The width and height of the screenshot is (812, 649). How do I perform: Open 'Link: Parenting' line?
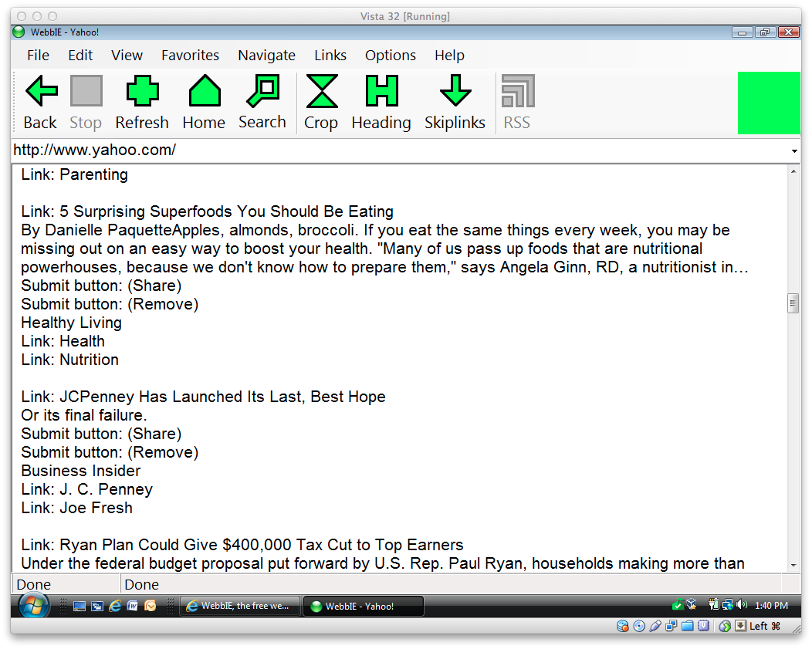(75, 174)
